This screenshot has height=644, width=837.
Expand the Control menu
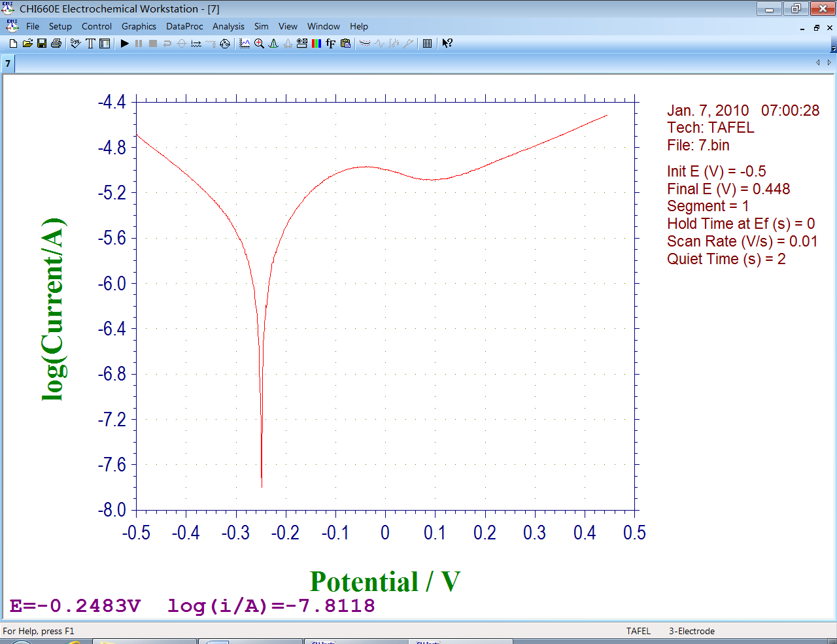97,26
